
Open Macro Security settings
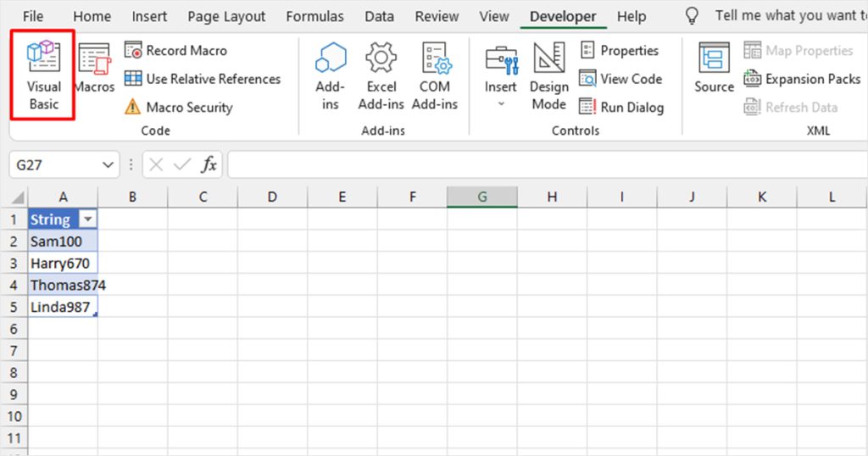pyautogui.click(x=178, y=108)
